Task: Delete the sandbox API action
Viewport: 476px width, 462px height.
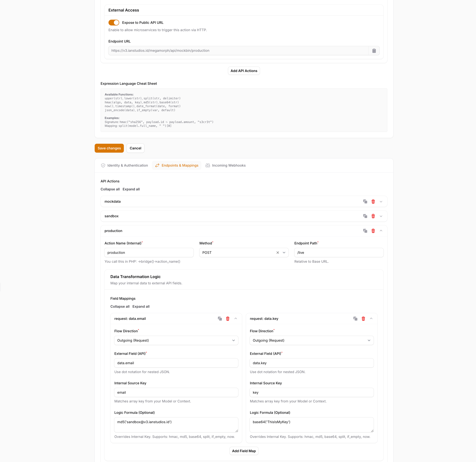Action: 373,216
